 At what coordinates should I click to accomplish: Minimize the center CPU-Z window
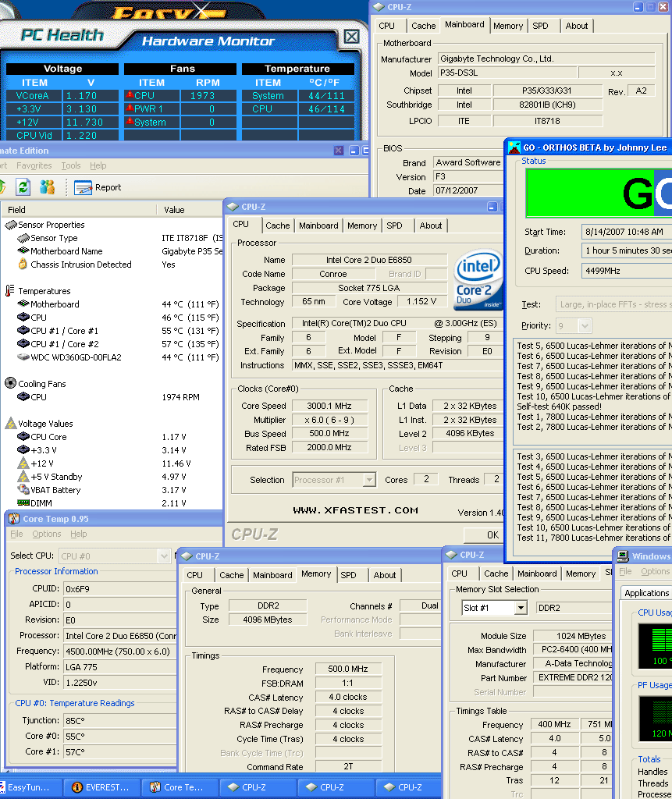(x=492, y=207)
